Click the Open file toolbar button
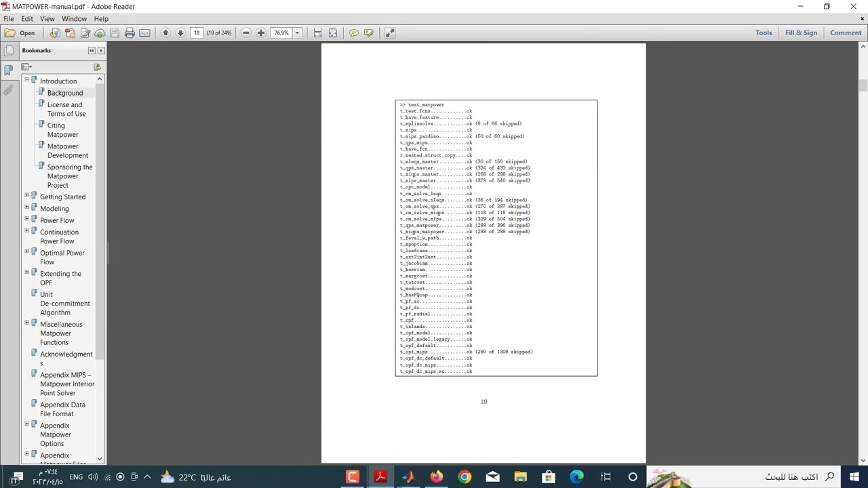Viewport: 868px width, 488px height. [20, 33]
